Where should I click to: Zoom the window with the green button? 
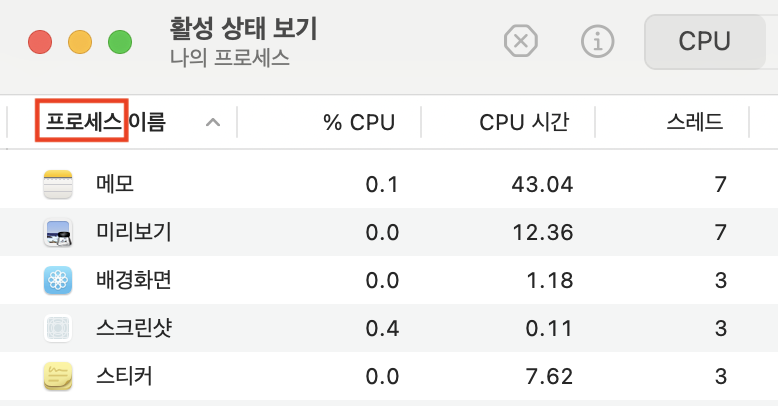120,42
